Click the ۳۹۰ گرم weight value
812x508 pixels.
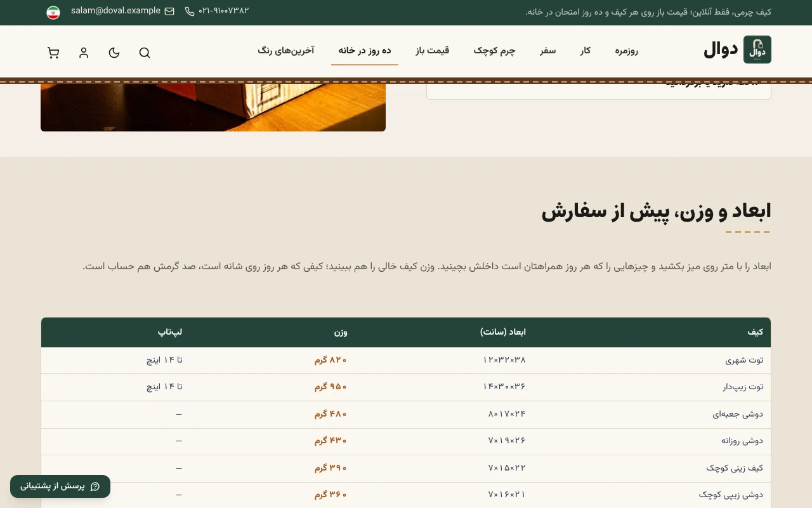tap(331, 468)
